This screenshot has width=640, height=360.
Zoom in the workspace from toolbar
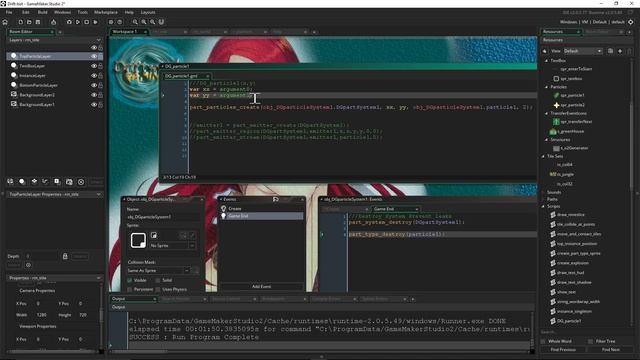pos(153,22)
